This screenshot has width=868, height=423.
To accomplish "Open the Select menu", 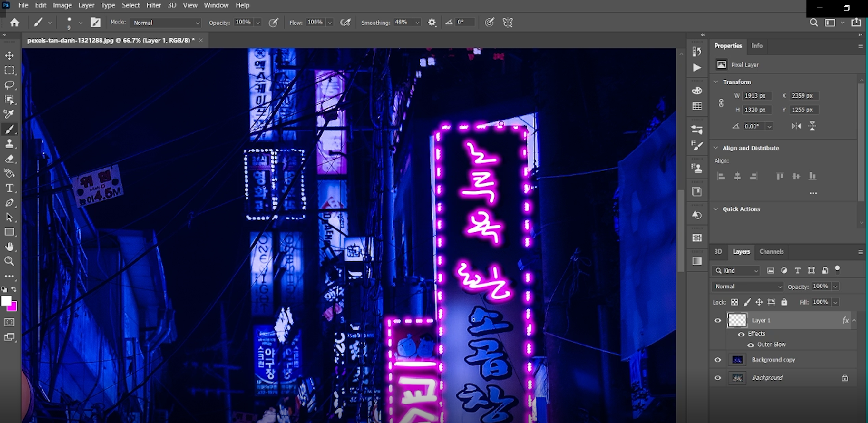I will pos(131,5).
